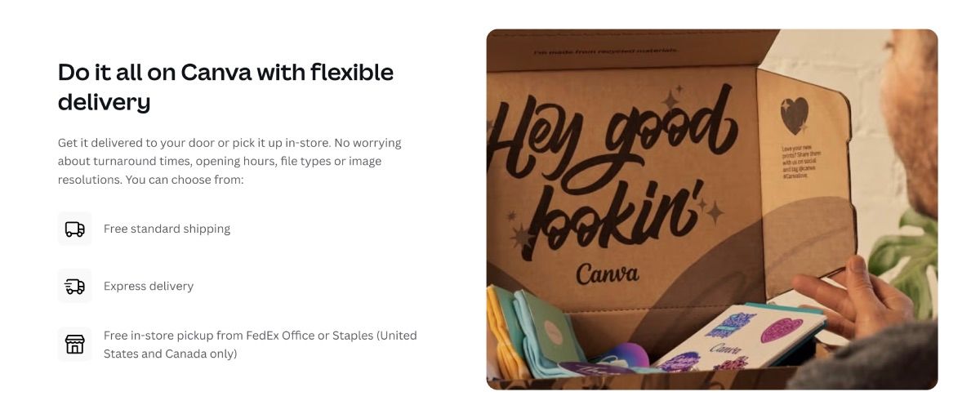Click the recycled materials text on the box top
Screen dimensions: 980x414
click(605, 51)
